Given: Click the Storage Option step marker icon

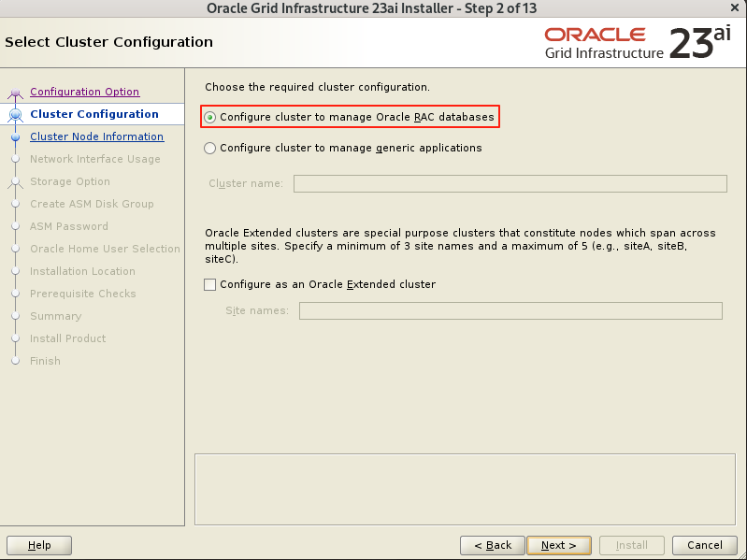Looking at the screenshot, I should [x=15, y=182].
